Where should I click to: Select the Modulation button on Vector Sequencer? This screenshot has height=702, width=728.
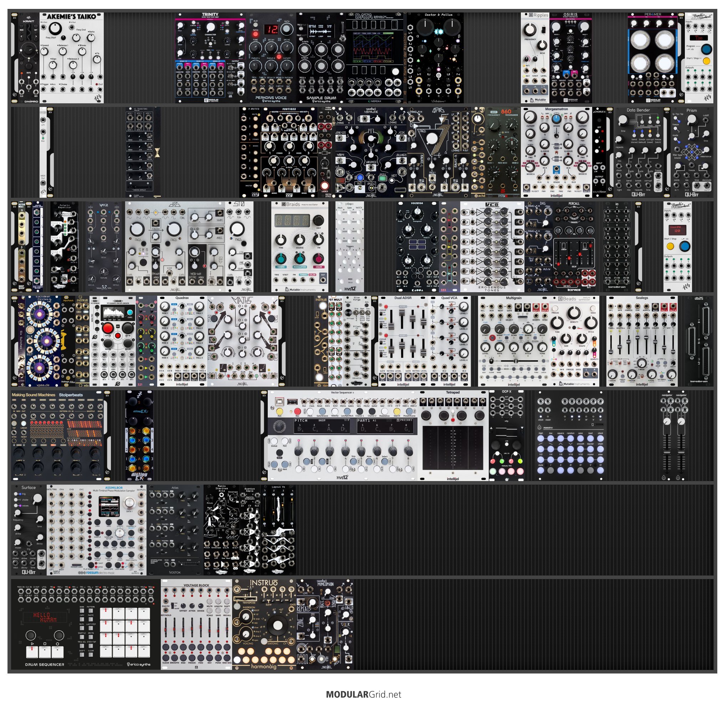coord(384,411)
